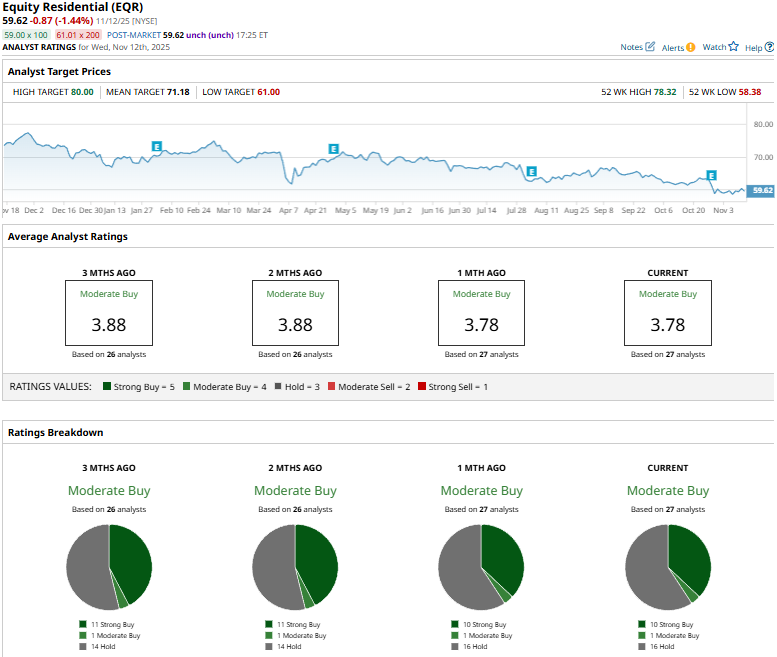This screenshot has width=777, height=657.
Task: Click the Strong Sell red legend swatch
Action: [422, 386]
